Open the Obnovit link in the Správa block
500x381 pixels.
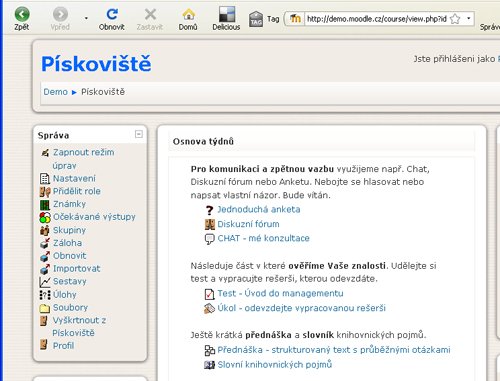pos(70,256)
